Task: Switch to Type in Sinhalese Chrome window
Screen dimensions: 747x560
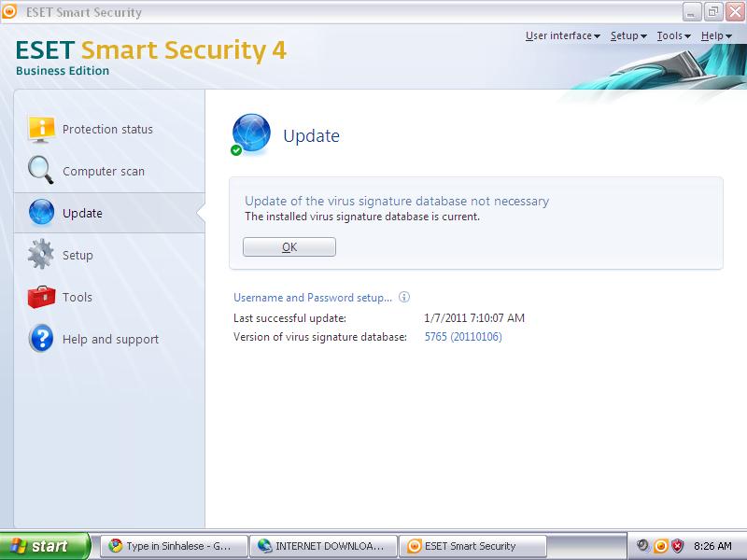Action: click(x=175, y=546)
